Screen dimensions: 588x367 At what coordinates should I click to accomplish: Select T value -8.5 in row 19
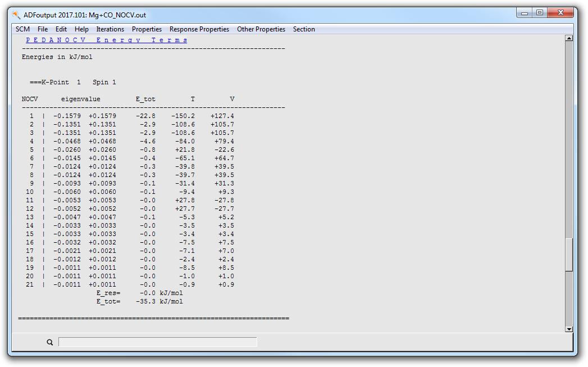(x=187, y=268)
